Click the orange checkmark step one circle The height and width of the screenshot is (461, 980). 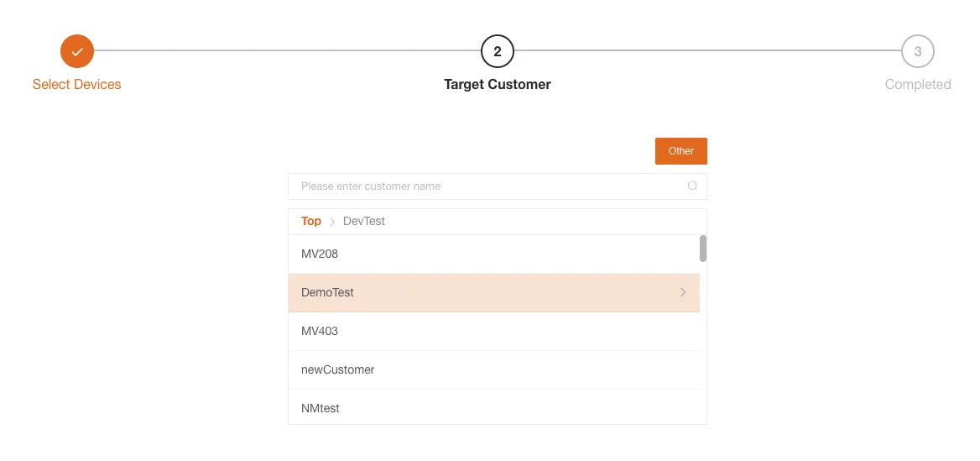click(x=77, y=51)
